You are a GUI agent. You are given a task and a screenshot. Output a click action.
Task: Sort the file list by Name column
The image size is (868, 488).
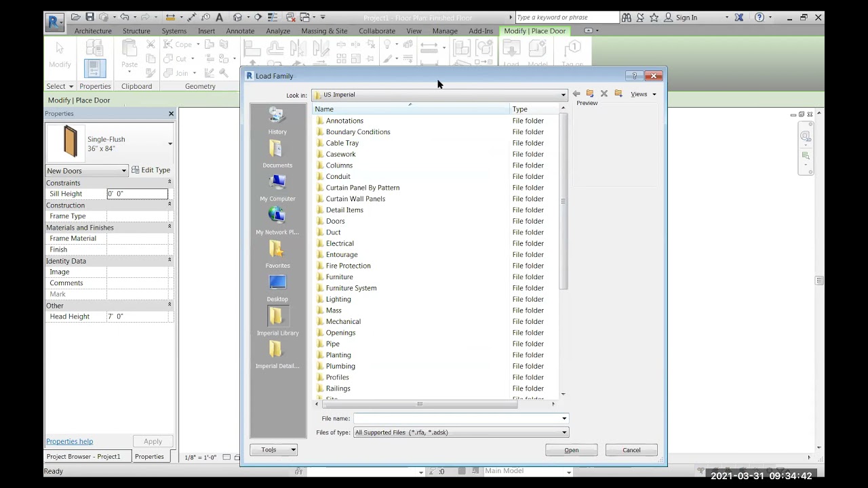(411, 109)
